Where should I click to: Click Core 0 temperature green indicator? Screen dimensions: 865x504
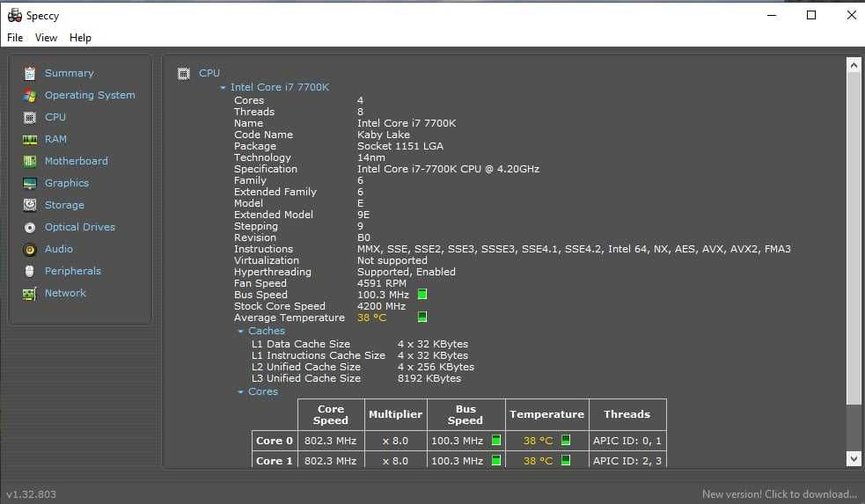(566, 440)
